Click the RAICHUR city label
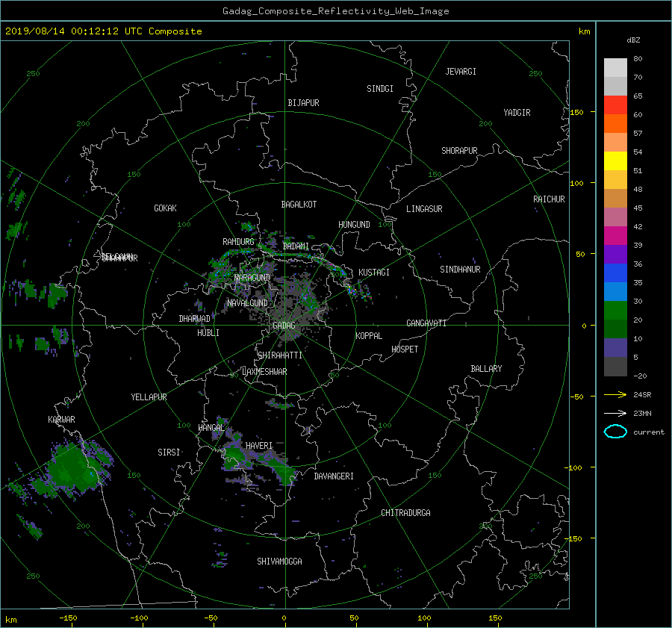The height and width of the screenshot is (628, 672). click(x=549, y=199)
